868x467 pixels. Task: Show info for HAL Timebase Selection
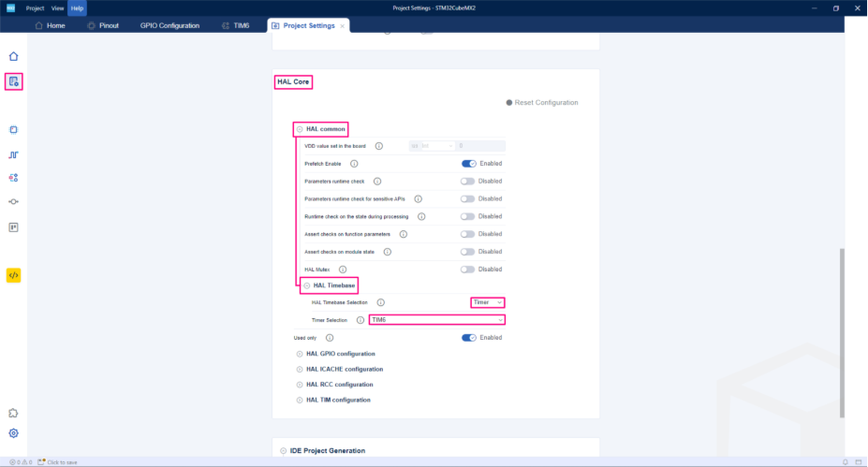point(381,302)
